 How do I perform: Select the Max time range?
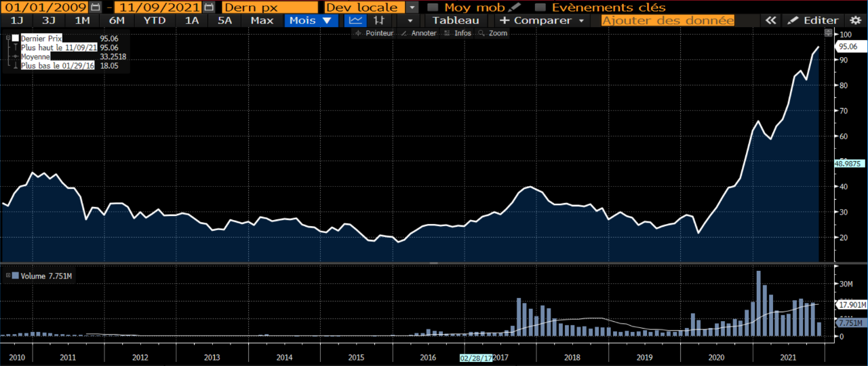pyautogui.click(x=262, y=20)
